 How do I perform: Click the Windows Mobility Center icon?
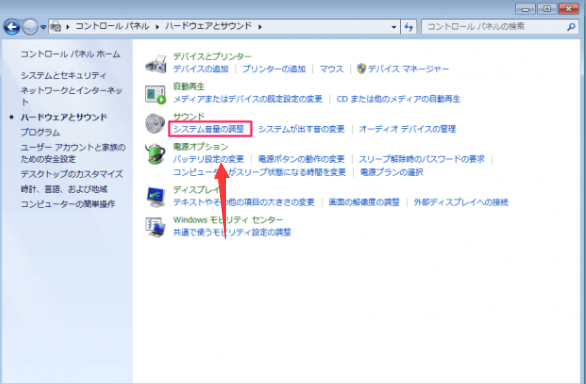click(x=155, y=227)
